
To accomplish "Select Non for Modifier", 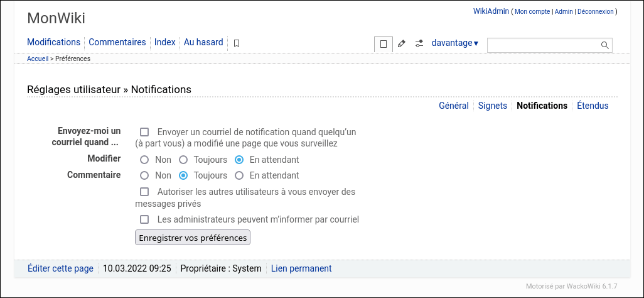I will click(144, 160).
